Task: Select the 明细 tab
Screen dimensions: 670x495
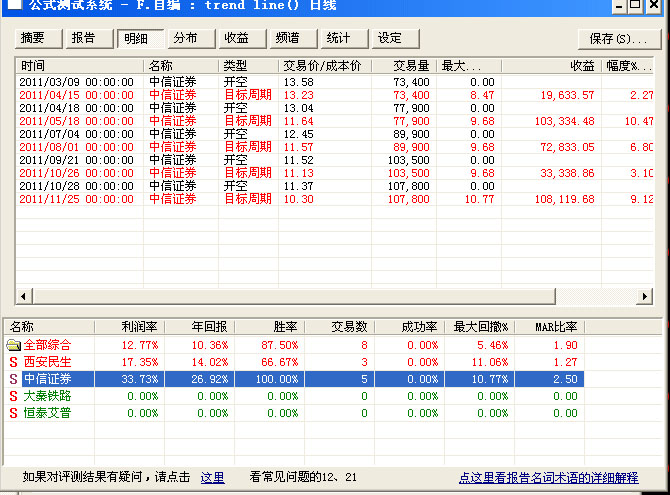Action: (x=141, y=38)
